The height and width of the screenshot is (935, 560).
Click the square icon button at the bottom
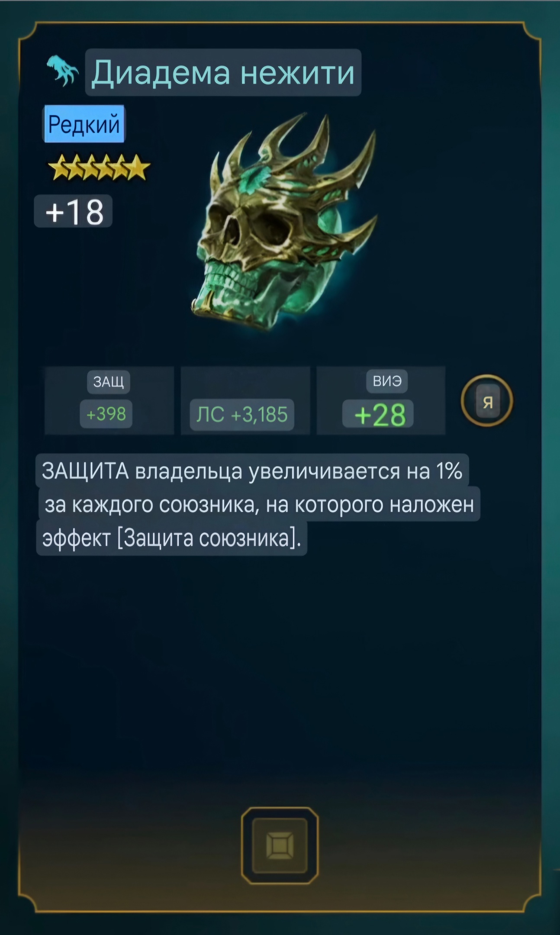[x=280, y=845]
